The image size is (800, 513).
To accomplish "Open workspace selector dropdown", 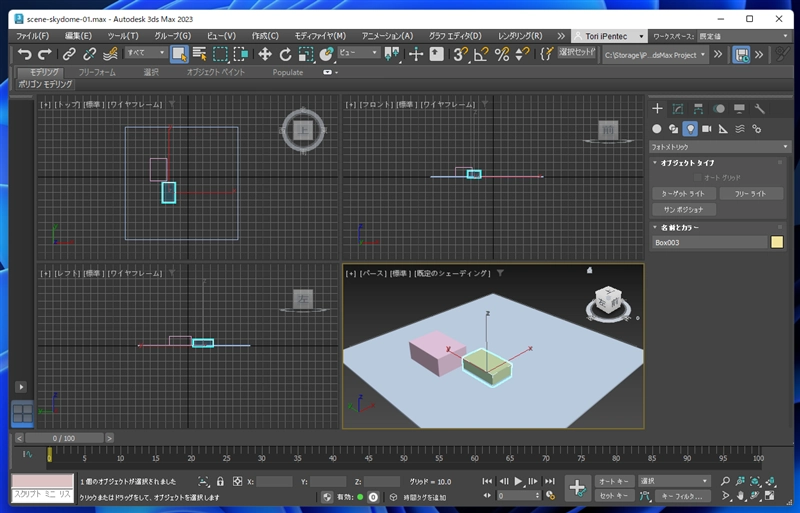I will [744, 36].
